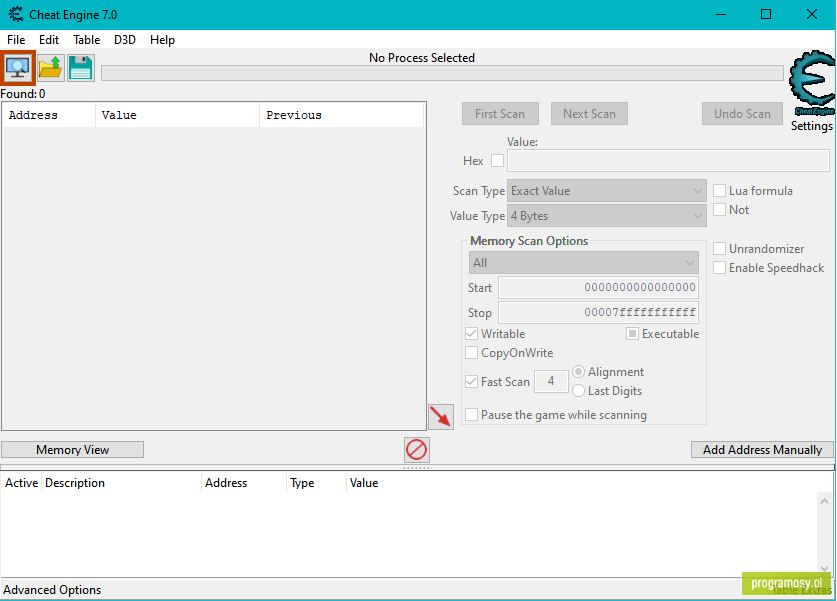Click the Address header in cheat table
The width and height of the screenshot is (837, 601).
pos(244,483)
